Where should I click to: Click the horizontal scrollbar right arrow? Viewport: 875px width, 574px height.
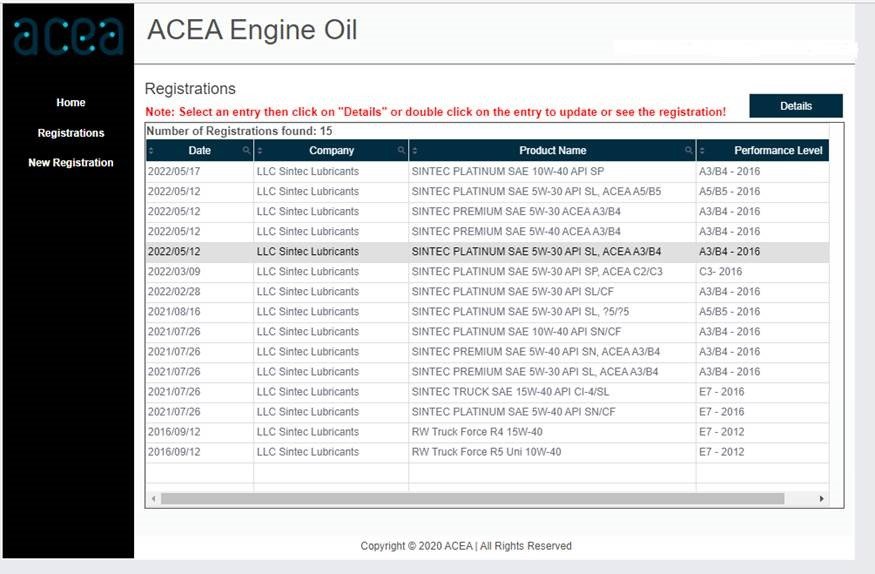point(821,499)
